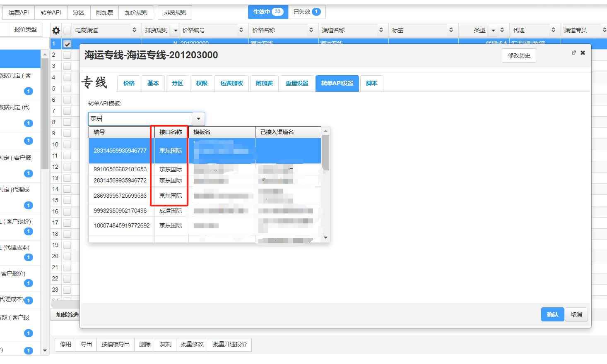Open the 运费API top tab
607x364 pixels.
19,12
